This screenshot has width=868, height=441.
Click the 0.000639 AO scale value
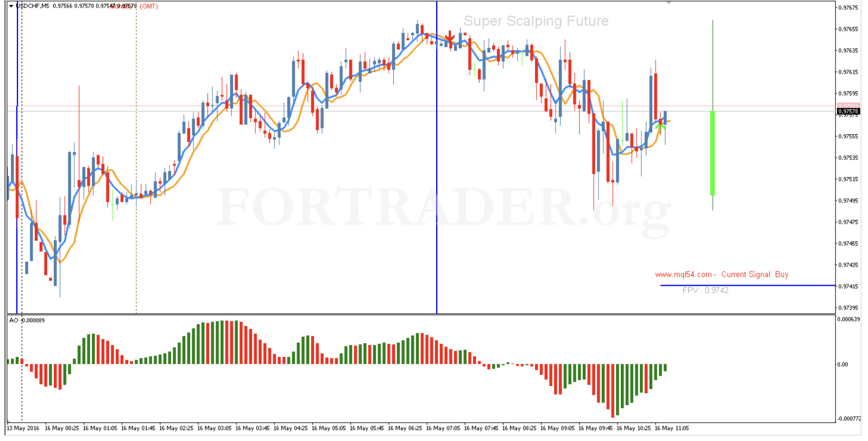[848, 319]
